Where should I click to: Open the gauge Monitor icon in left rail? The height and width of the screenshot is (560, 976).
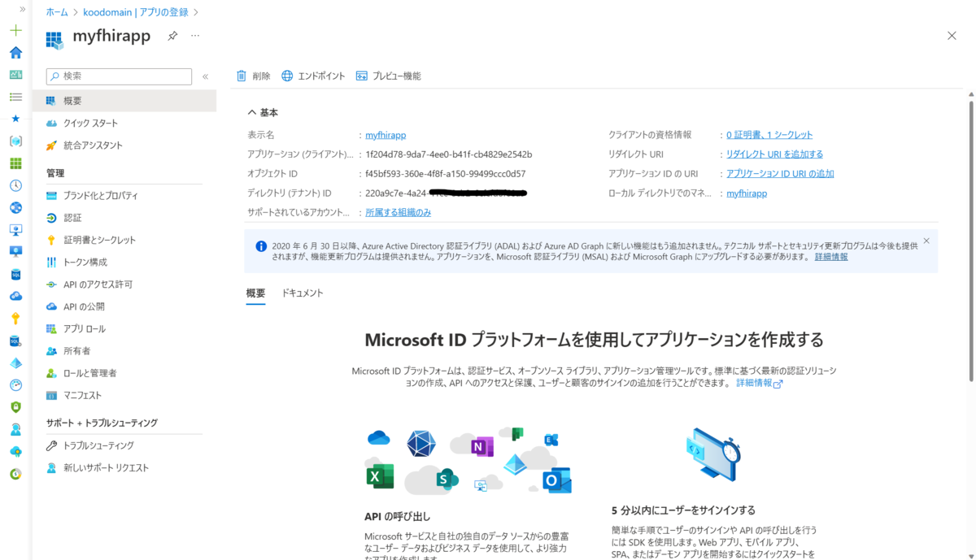point(15,385)
